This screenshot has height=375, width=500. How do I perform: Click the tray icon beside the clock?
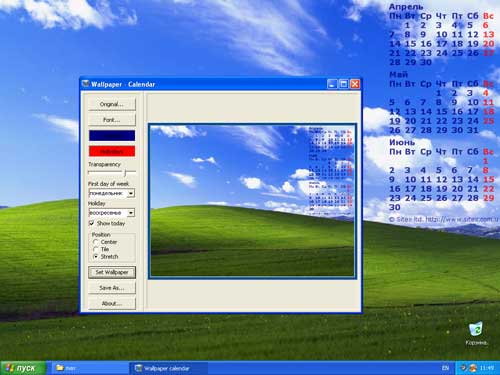click(x=473, y=368)
